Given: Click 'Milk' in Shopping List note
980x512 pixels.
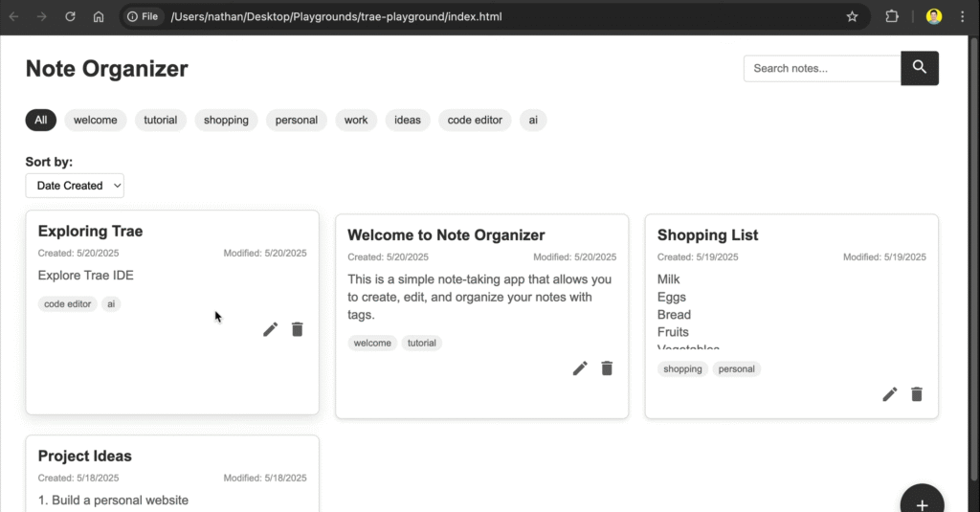Looking at the screenshot, I should point(668,279).
